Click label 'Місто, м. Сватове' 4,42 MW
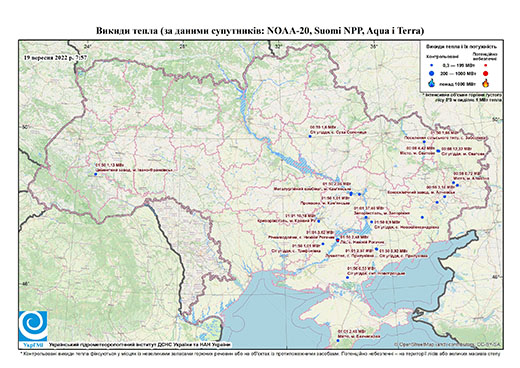520x368 pixels. pyautogui.click(x=417, y=153)
